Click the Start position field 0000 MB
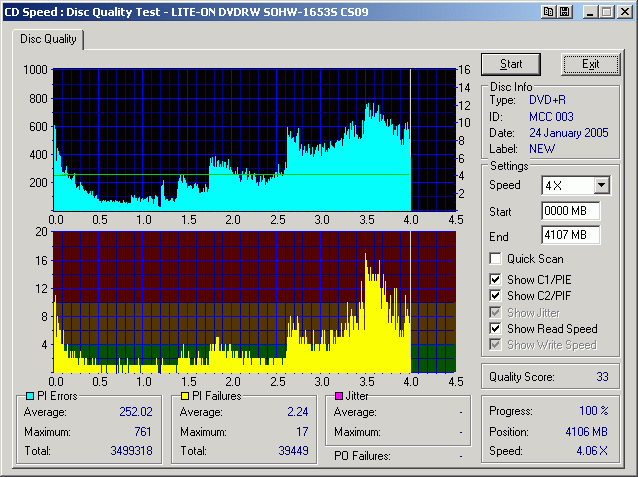This screenshot has width=638, height=477. [x=570, y=211]
